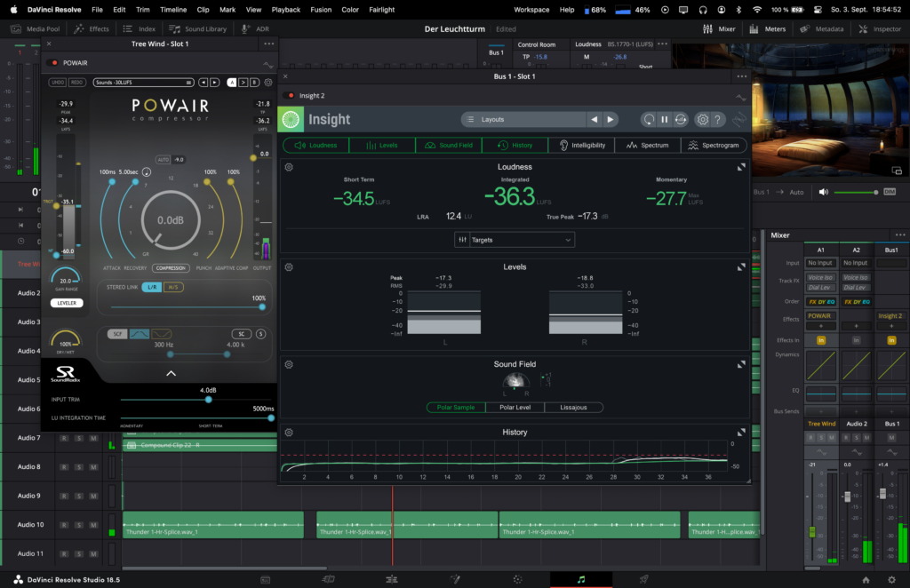910x588 pixels.
Task: Go to the previous Insight layout
Action: (x=595, y=119)
